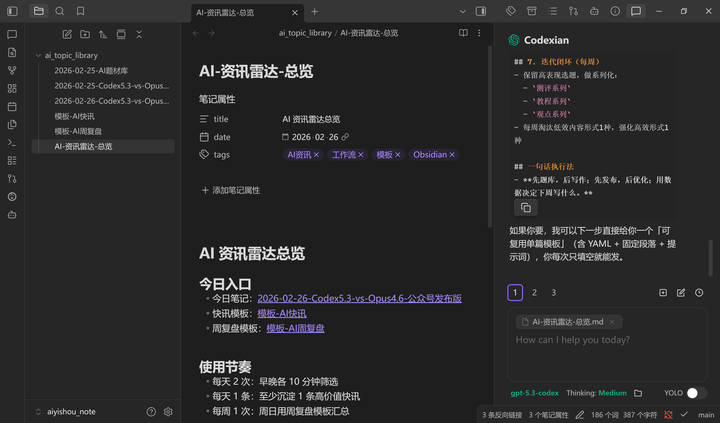720x423 pixels.
Task: Remove the 工作流 tag
Action: pos(361,155)
